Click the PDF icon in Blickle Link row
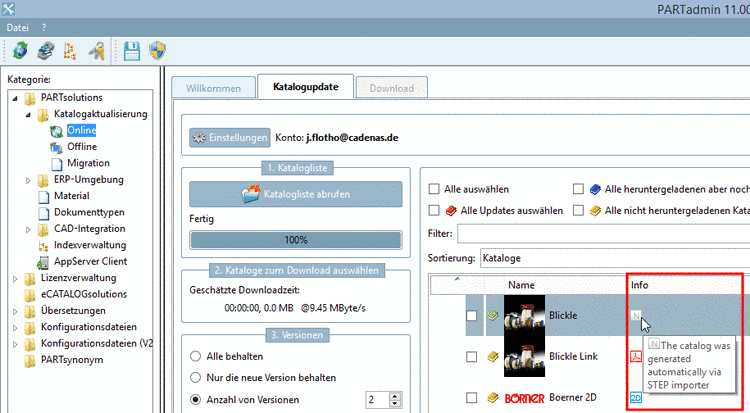The image size is (750, 413). (x=636, y=357)
